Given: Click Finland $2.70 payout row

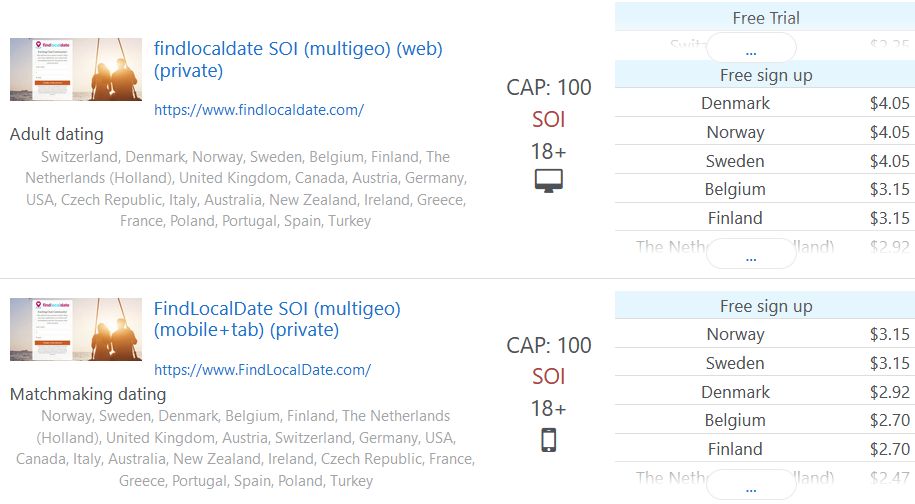Looking at the screenshot, I should 765,449.
